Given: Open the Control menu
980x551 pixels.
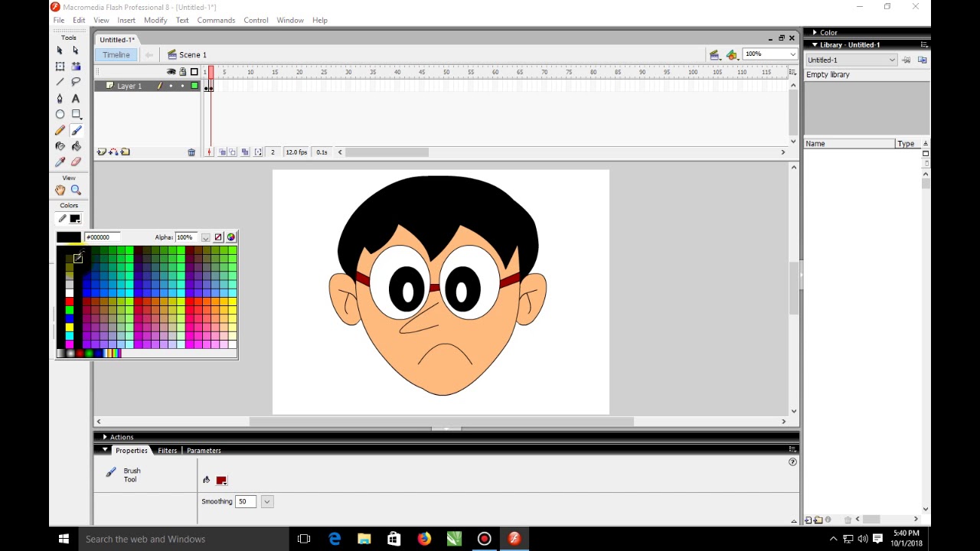Looking at the screenshot, I should coord(256,20).
